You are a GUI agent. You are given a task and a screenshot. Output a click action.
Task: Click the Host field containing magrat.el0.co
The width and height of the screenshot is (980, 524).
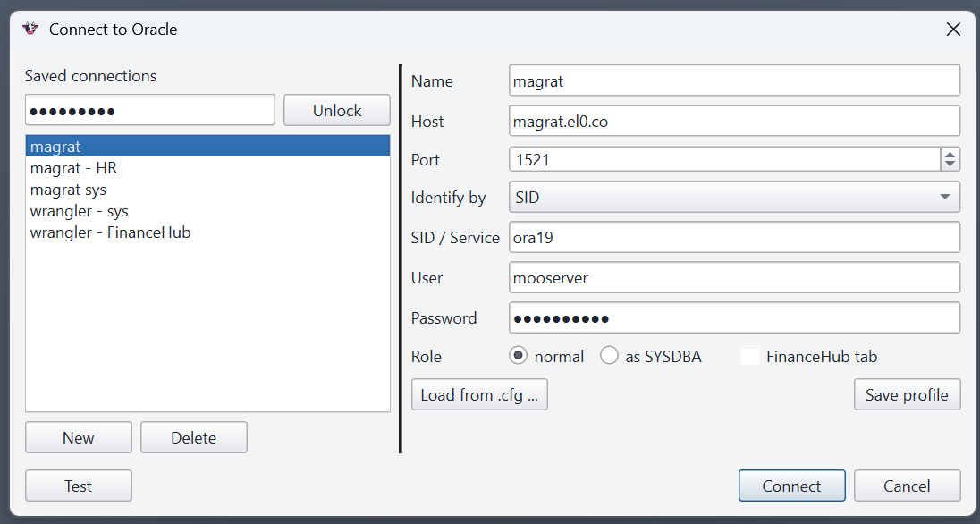pos(734,121)
